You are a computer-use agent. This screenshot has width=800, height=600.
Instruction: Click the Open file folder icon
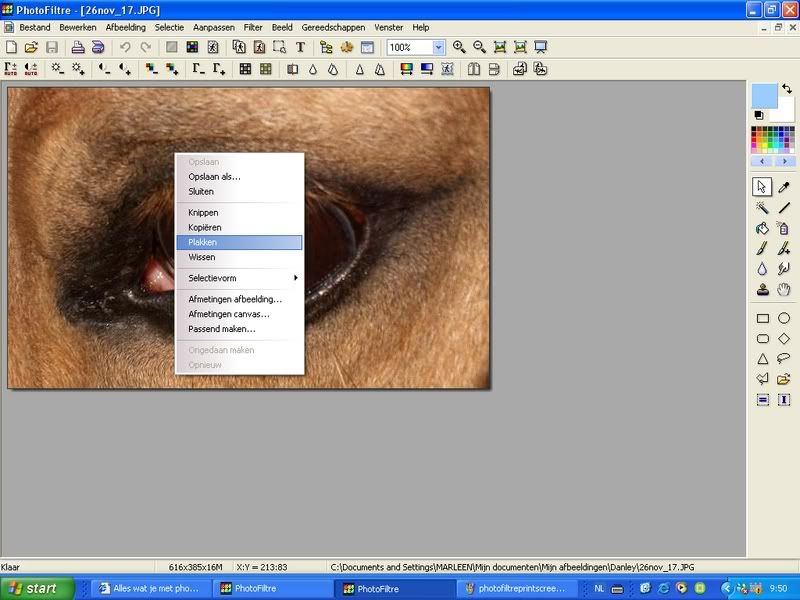31,47
